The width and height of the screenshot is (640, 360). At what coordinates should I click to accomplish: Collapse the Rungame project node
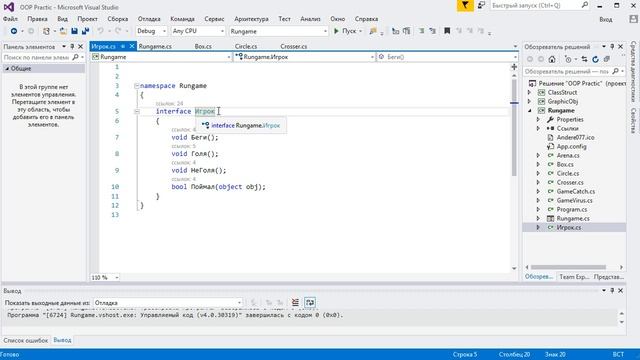click(529, 111)
